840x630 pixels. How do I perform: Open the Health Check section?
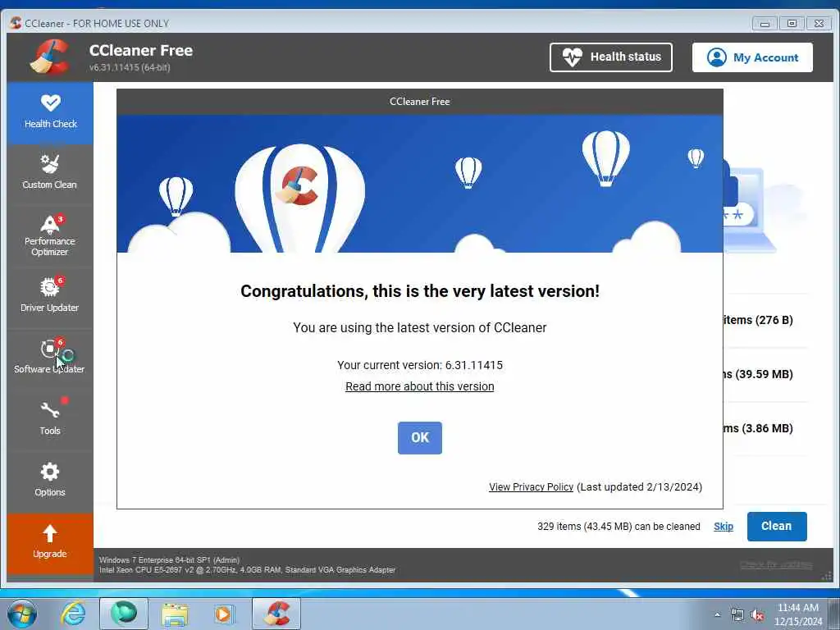click(50, 113)
